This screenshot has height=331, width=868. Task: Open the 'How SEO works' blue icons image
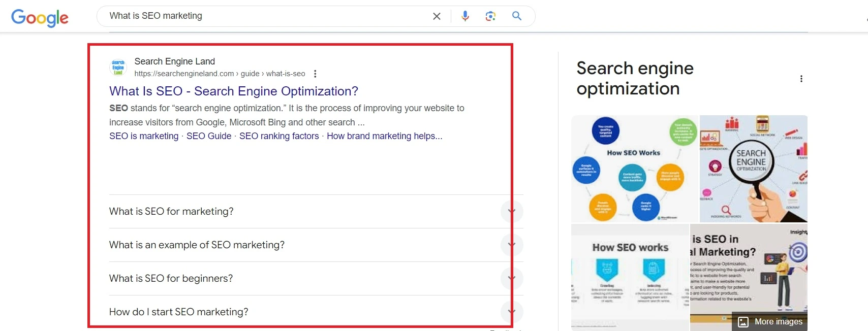pyautogui.click(x=630, y=277)
